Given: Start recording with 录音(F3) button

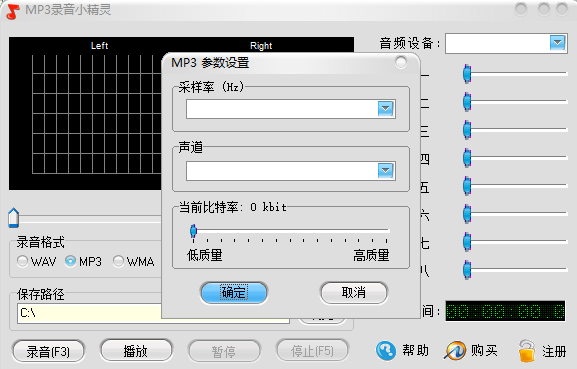Looking at the screenshot, I should [48, 352].
